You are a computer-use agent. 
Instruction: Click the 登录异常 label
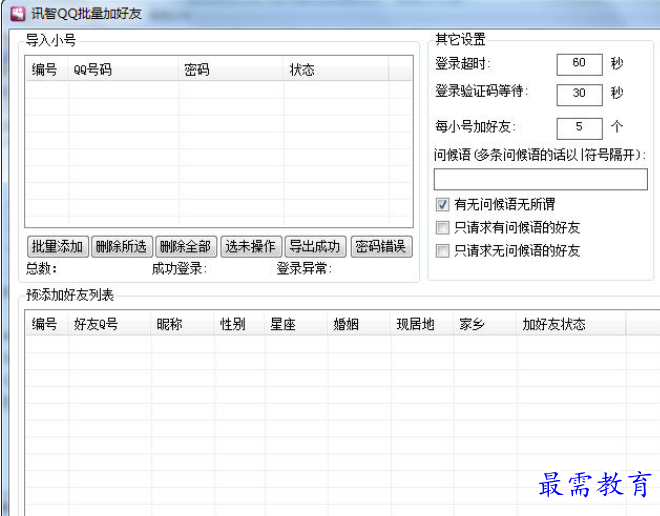(304, 269)
